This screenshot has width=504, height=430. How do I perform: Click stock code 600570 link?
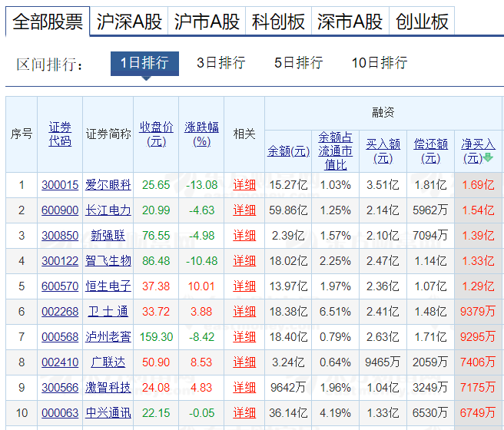60,286
